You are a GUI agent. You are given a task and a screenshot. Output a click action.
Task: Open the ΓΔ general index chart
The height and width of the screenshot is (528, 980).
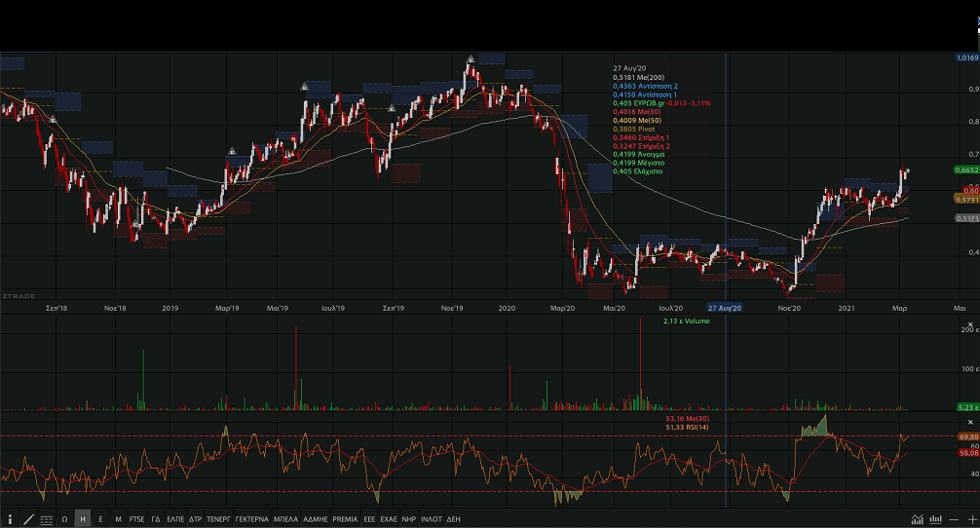tap(156, 519)
